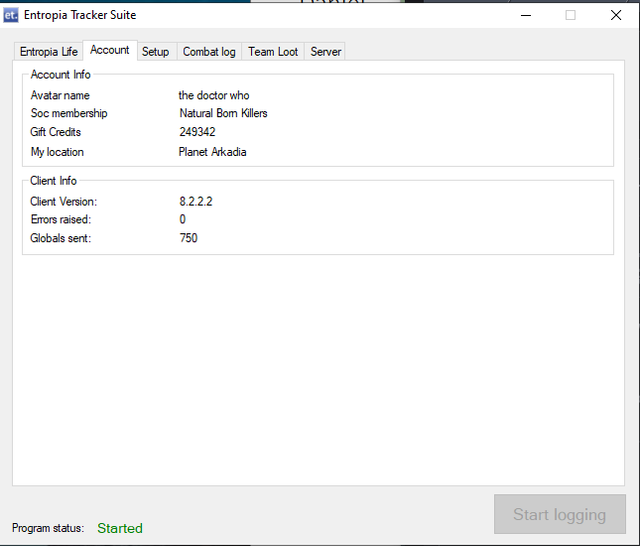Click the 'Errors raised:' label
The height and width of the screenshot is (546, 640).
61,220
